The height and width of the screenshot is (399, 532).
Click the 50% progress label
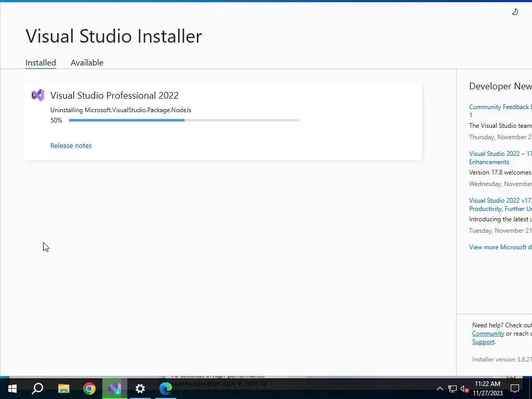click(x=56, y=121)
